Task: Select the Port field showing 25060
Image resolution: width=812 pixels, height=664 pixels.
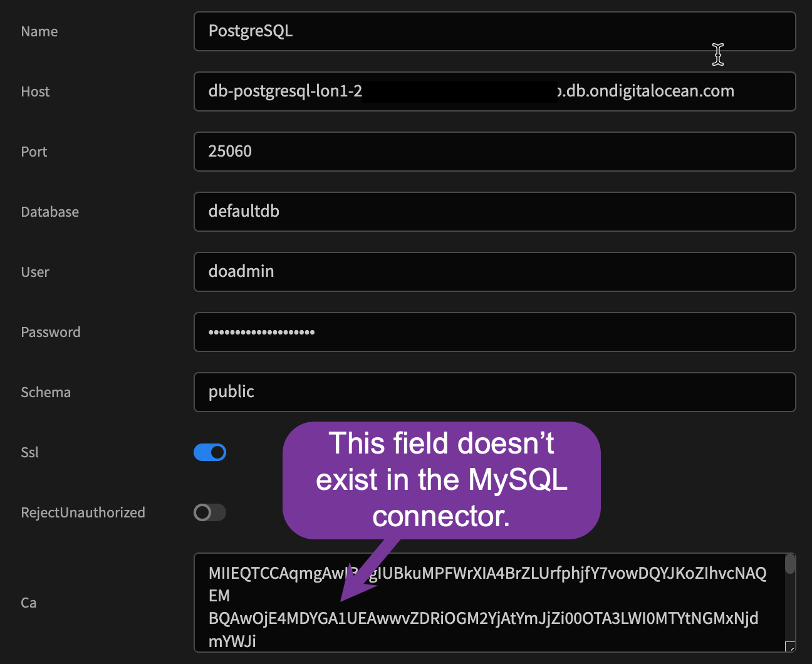Action: [494, 152]
